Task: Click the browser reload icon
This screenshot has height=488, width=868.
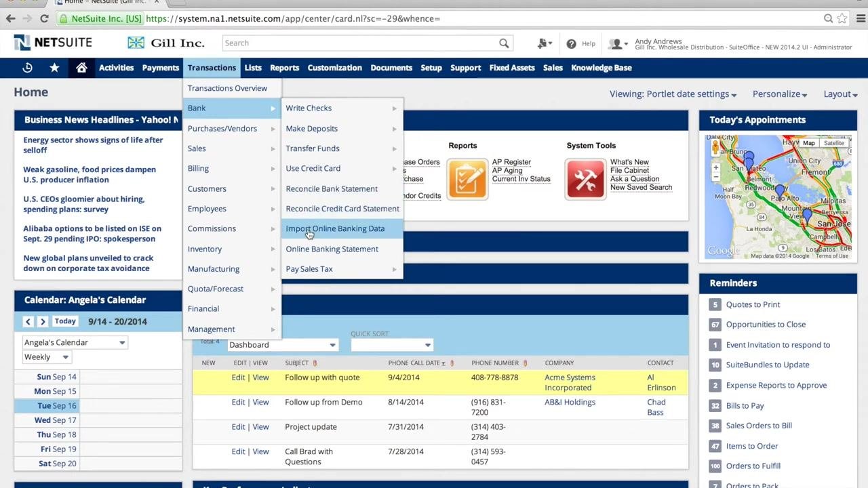Action: (45, 18)
